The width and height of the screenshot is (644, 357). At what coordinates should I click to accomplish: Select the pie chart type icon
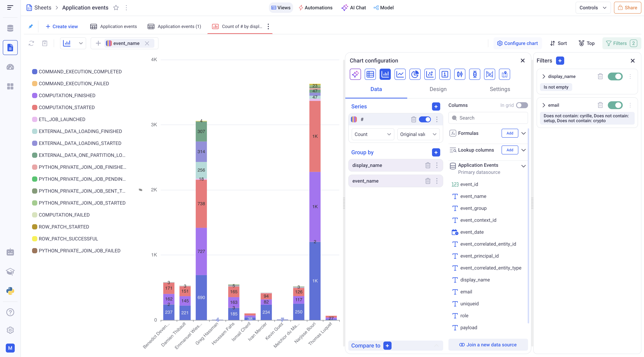click(x=415, y=74)
